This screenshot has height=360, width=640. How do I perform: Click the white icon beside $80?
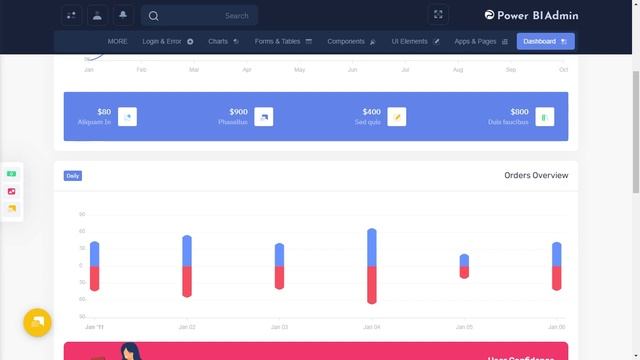click(x=127, y=117)
